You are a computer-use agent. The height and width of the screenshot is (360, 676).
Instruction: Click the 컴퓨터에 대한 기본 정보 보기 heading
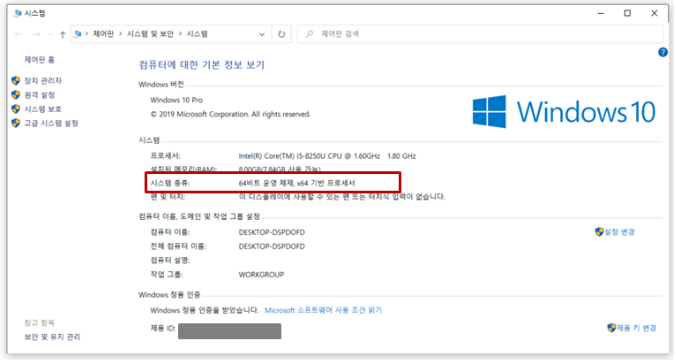click(x=201, y=65)
